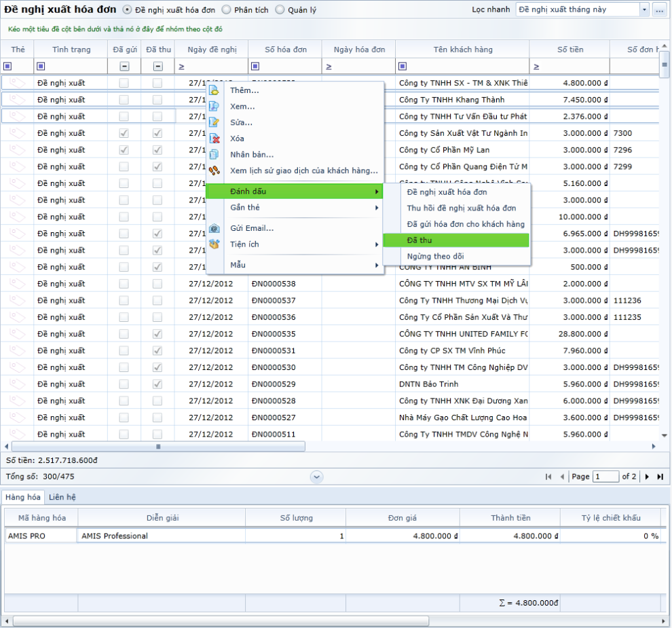Click the Thêm (add) icon in context menu

click(214, 90)
